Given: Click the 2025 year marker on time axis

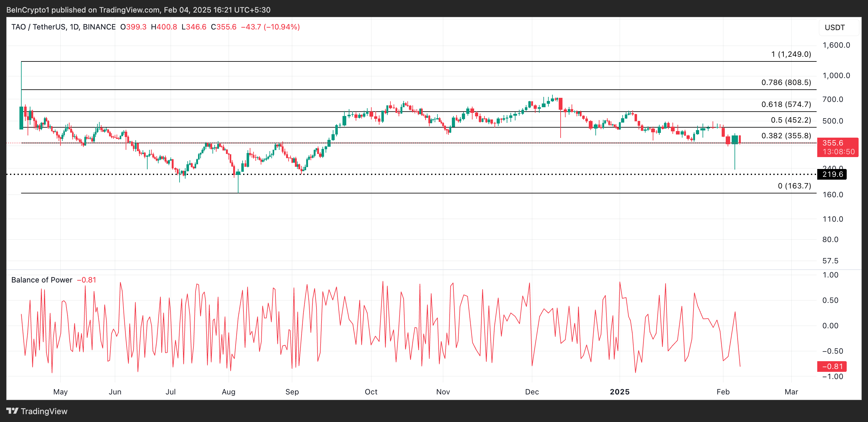Looking at the screenshot, I should tap(619, 392).
